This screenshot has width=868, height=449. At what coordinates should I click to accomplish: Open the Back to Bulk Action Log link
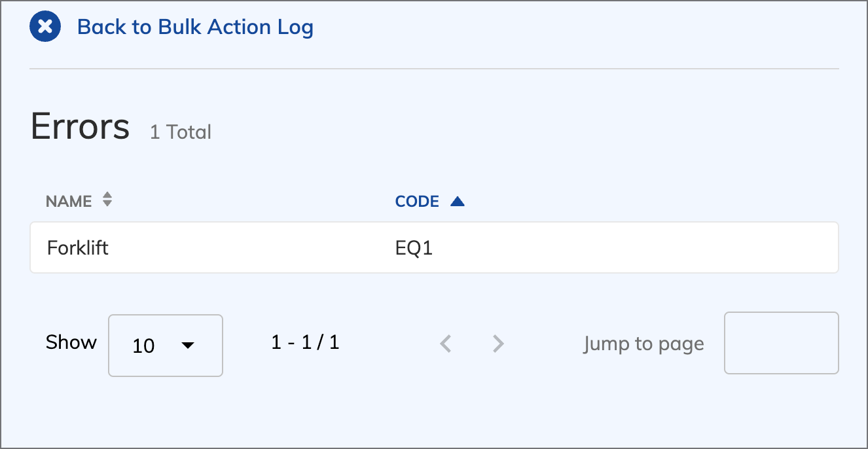[x=194, y=27]
